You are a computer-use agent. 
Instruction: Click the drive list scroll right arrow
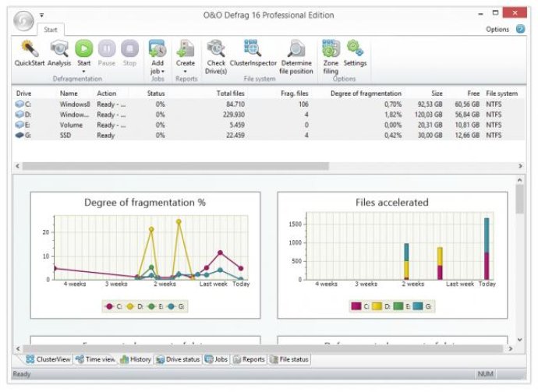pyautogui.click(x=520, y=166)
